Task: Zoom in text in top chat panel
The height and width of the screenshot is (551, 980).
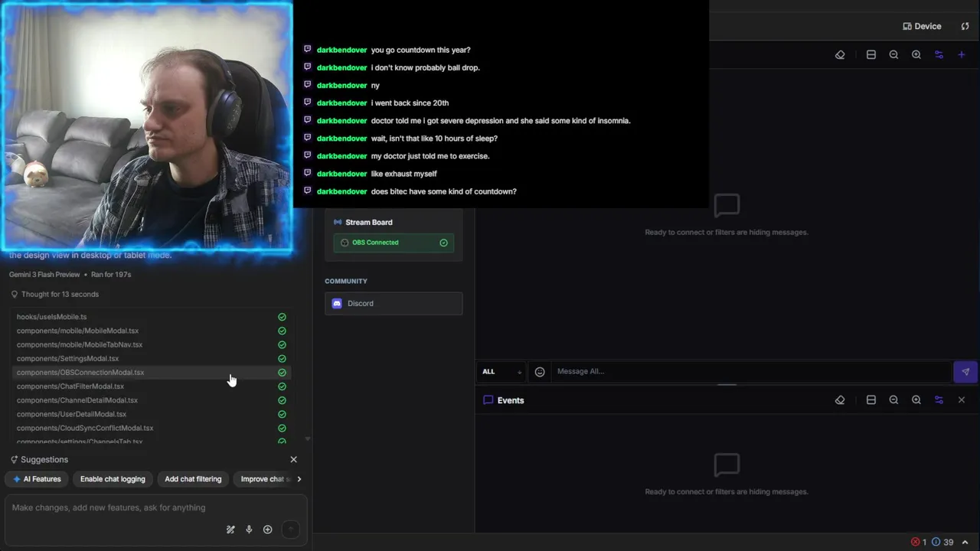Action: [916, 55]
